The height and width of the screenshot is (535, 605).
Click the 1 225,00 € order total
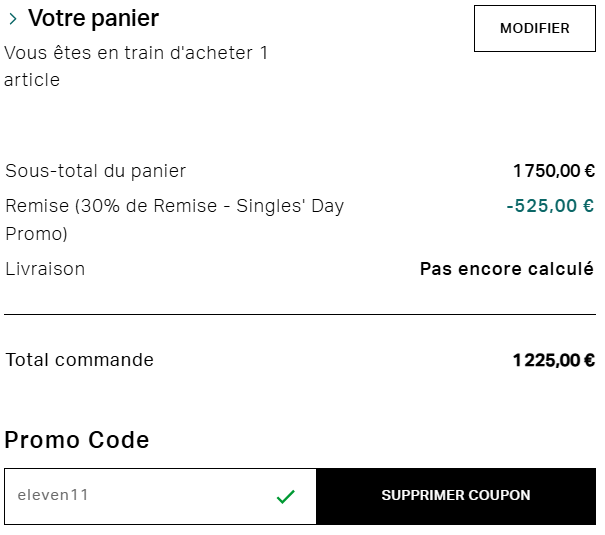[x=554, y=360]
